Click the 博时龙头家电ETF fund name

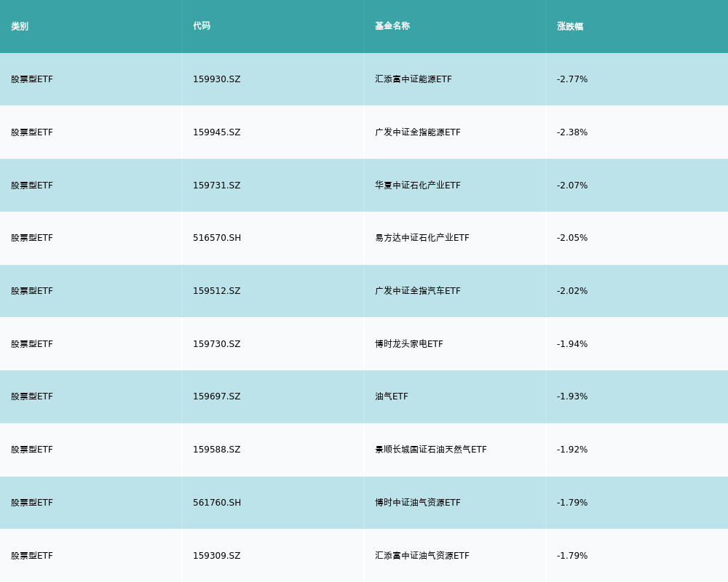(408, 344)
